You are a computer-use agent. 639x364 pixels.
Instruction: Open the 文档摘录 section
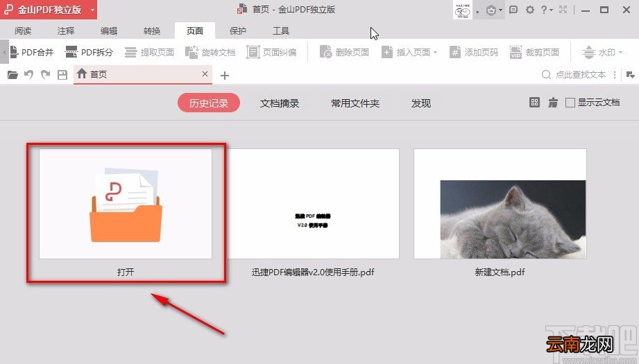[x=280, y=103]
